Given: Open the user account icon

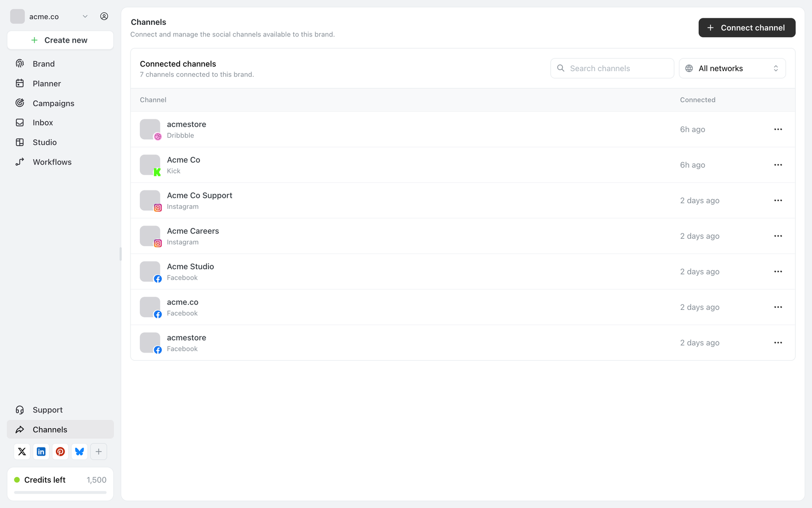Looking at the screenshot, I should [x=104, y=16].
